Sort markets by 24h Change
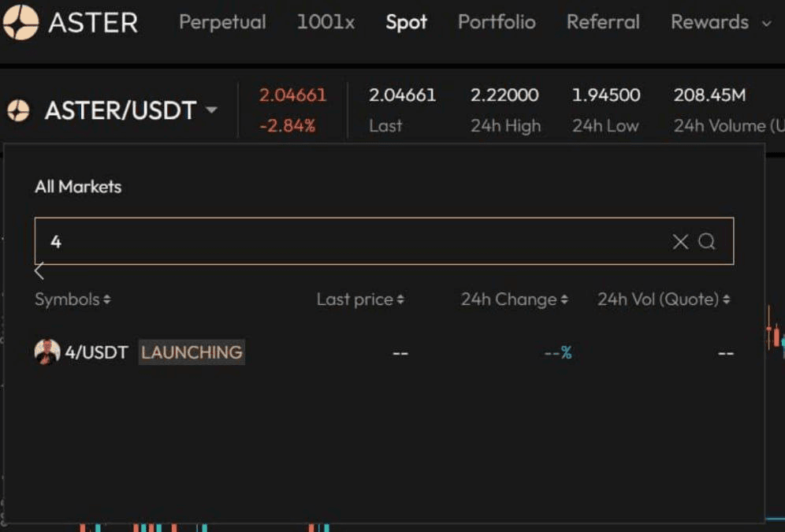Viewport: 785px width, 532px height. click(514, 299)
